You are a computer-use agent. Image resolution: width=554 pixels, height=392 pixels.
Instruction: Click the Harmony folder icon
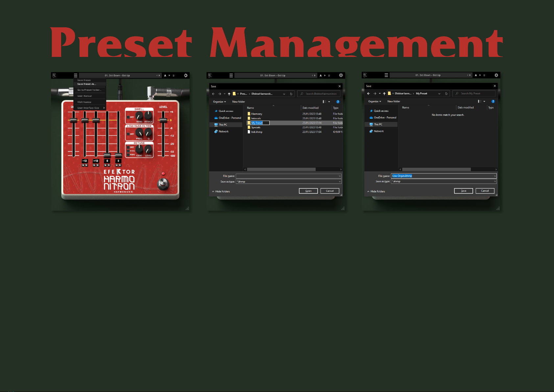(x=249, y=114)
